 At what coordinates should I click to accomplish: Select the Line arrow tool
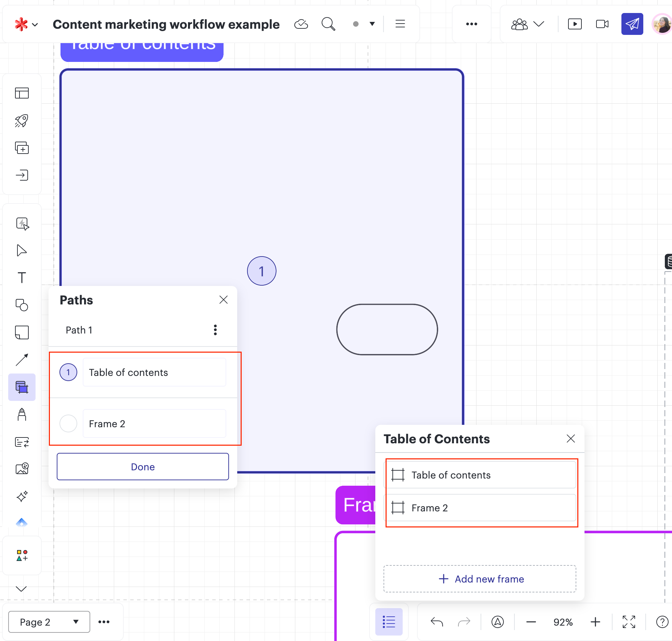point(22,360)
